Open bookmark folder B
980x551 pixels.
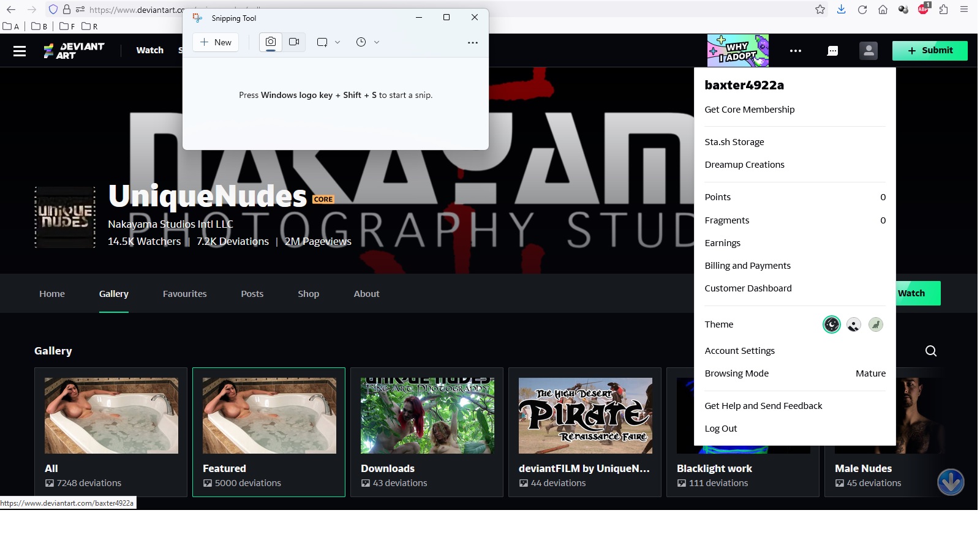coord(39,26)
